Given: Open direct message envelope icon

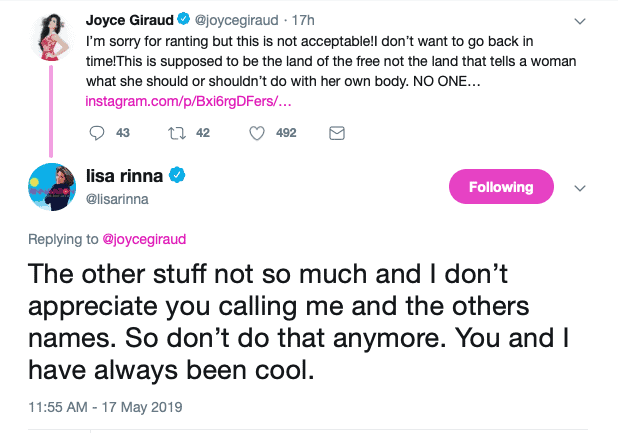Looking at the screenshot, I should [337, 133].
